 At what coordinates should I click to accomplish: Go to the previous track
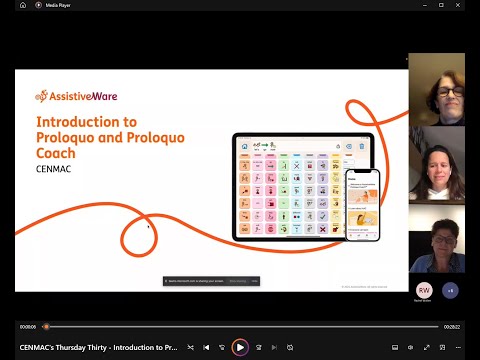(206, 347)
